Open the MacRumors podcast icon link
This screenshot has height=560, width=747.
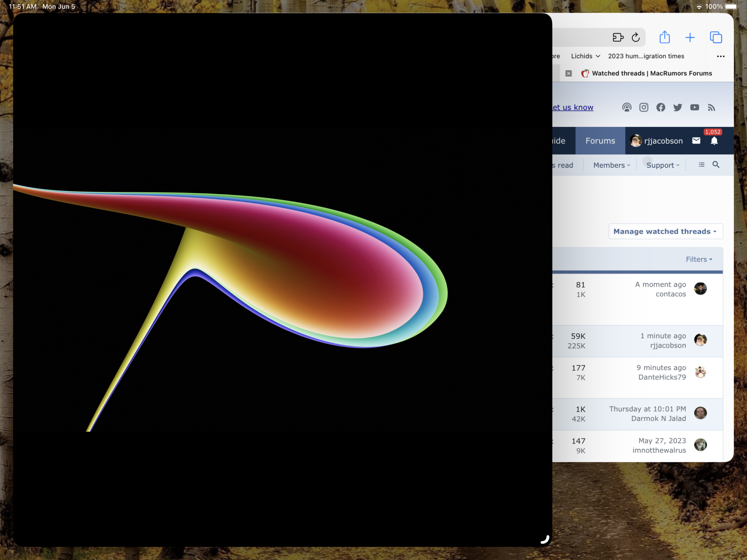click(x=627, y=108)
